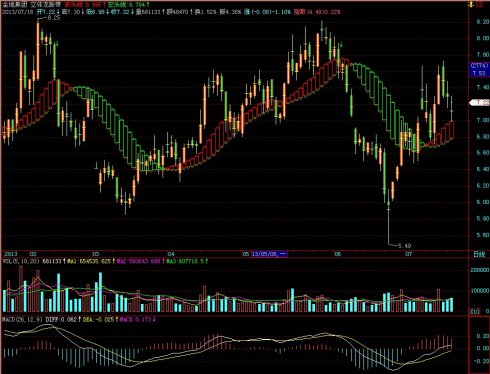This screenshot has width=490, height=374.
Task: Click the 振4.38% amplitude value
Action: [x=230, y=12]
